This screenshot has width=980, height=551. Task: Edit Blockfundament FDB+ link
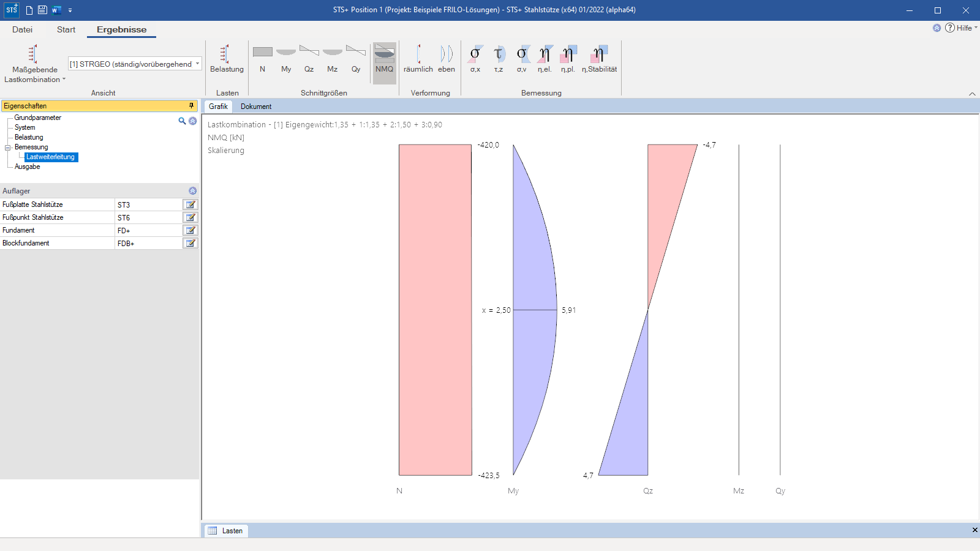tap(190, 243)
